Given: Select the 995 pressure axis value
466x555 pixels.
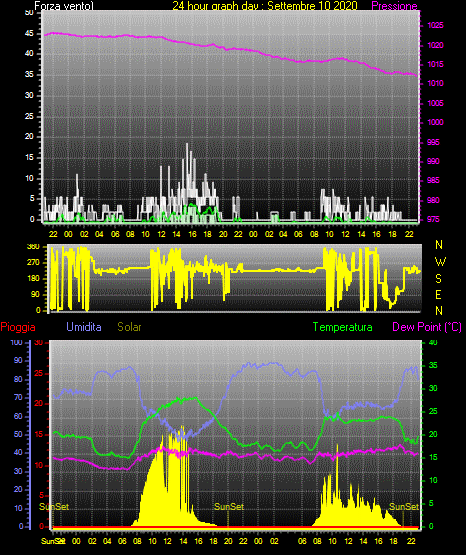Looking at the screenshot, I should (433, 142).
